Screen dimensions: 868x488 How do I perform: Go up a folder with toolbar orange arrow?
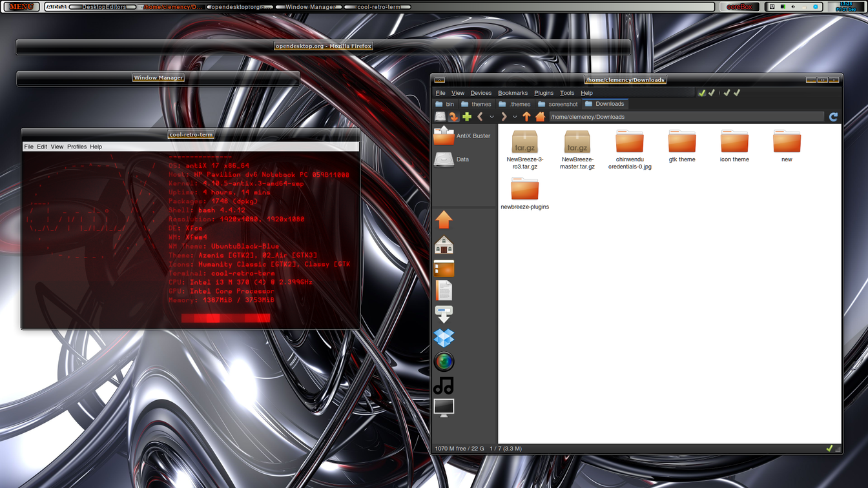(x=526, y=117)
